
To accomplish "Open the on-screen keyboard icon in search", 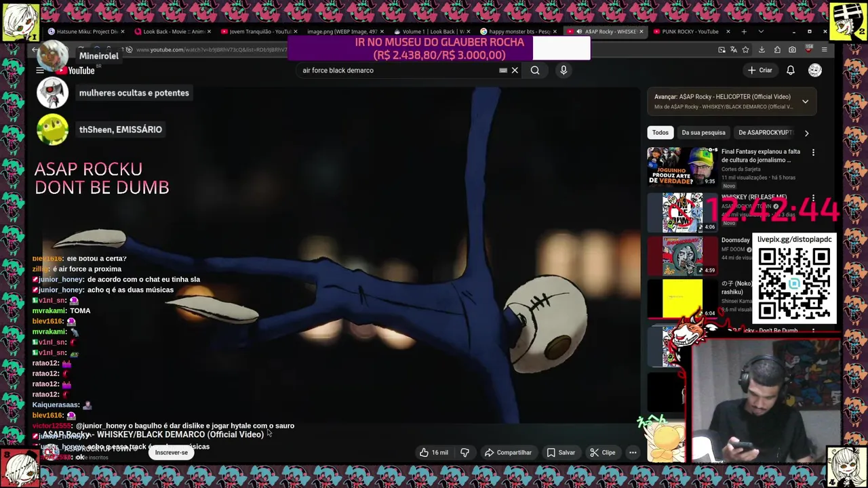I will pyautogui.click(x=503, y=70).
